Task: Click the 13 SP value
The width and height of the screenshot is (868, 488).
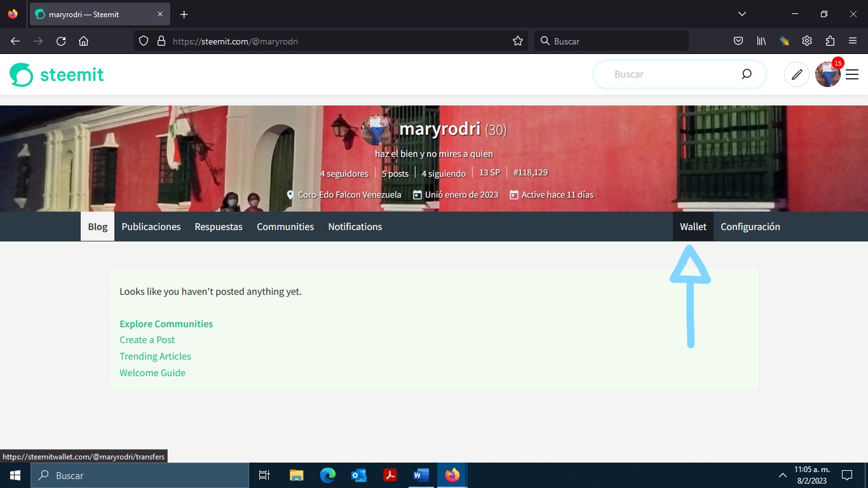Action: coord(489,173)
